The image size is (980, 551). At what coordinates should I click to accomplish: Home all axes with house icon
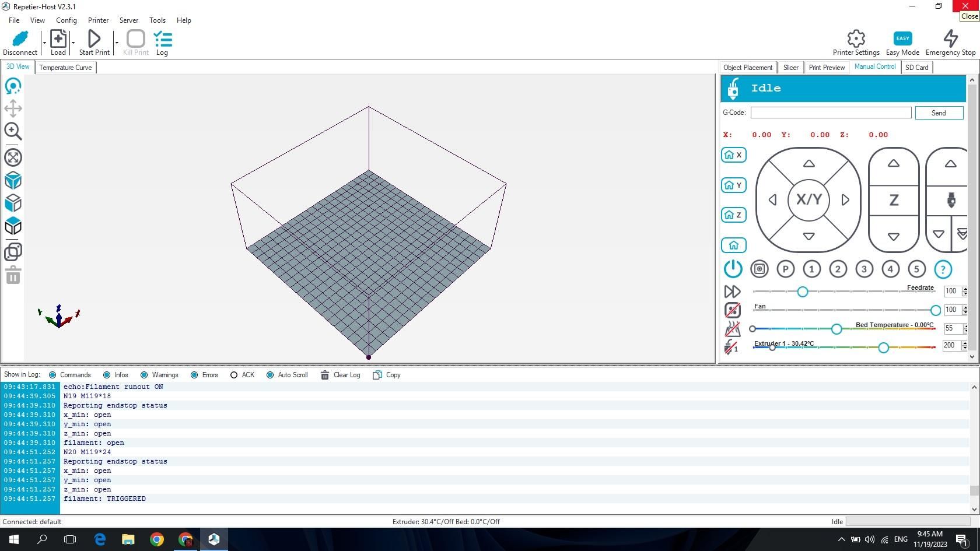pyautogui.click(x=734, y=245)
